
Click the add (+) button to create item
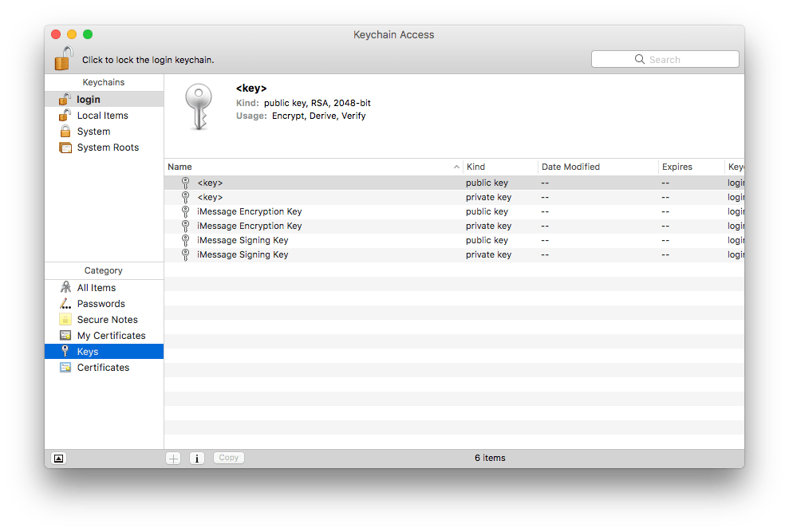[x=172, y=458]
